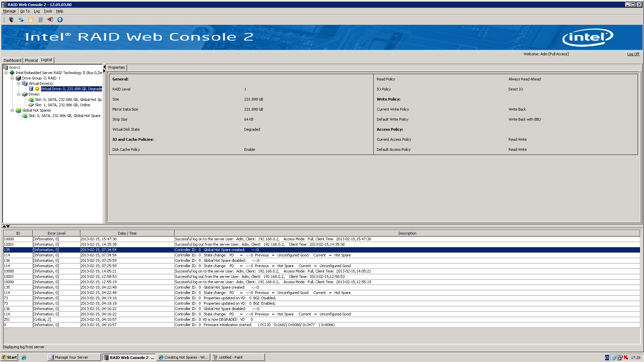644x362 pixels.
Task: Open the Go To menu
Action: [25, 11]
